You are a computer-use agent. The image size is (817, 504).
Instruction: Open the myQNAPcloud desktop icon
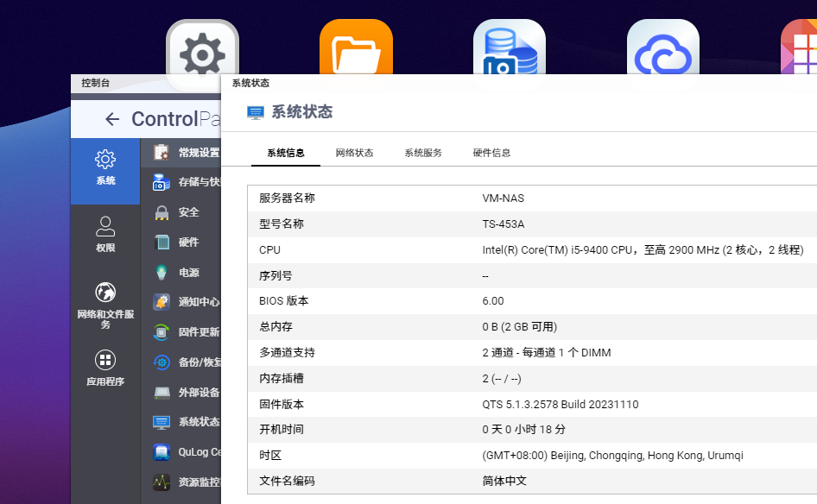(x=663, y=47)
